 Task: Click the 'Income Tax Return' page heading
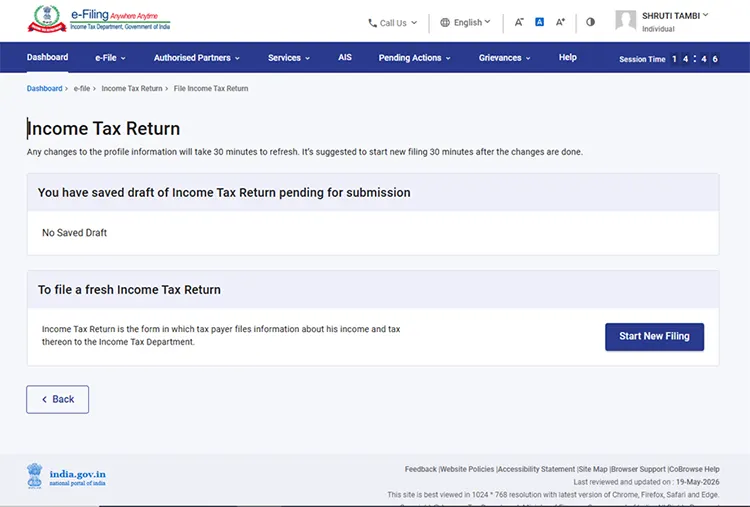104,129
